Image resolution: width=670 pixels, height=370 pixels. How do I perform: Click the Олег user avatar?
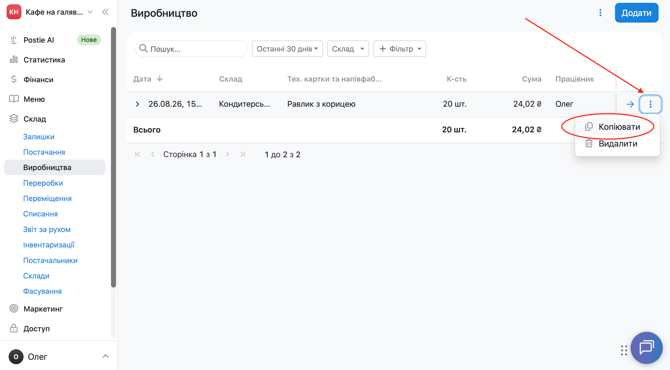click(16, 357)
